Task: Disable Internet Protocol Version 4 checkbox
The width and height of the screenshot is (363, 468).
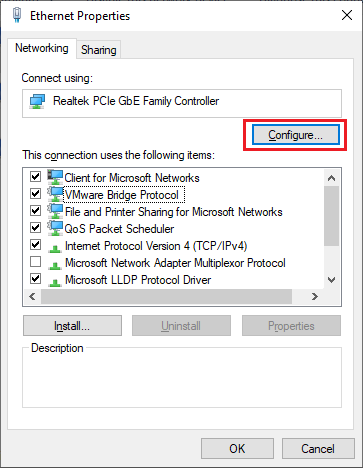Action: coord(35,245)
